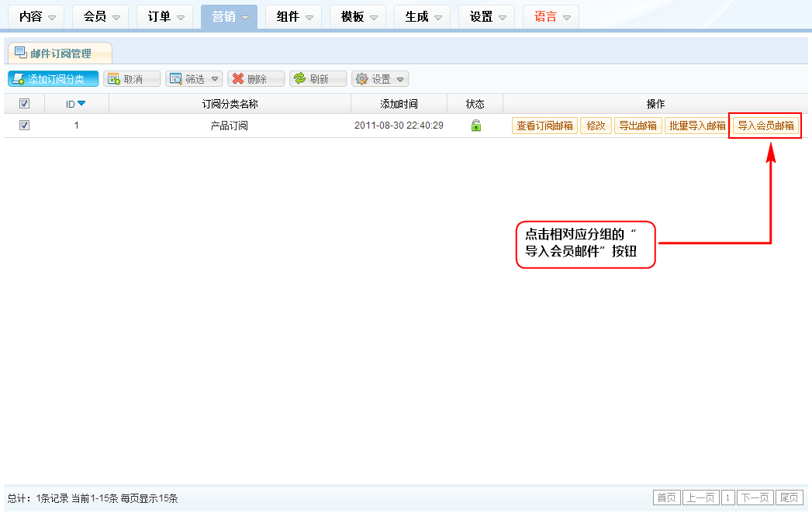Screen dimensions: 812x513
Task: Sort by the ID column arrow
Action: coord(81,104)
